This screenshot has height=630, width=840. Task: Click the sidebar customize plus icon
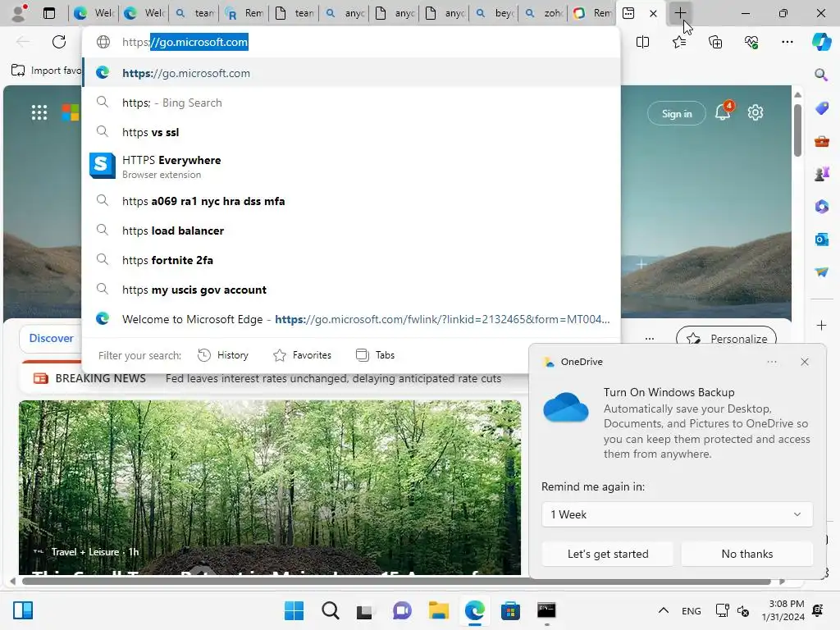coord(821,325)
